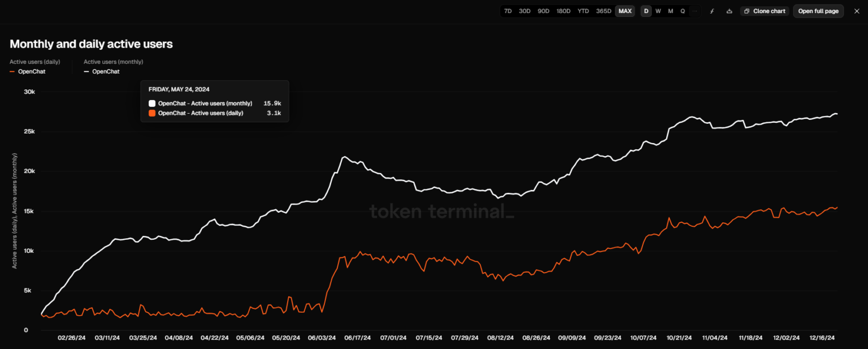Set granularity to monthly (M)
The width and height of the screenshot is (868, 349).
(671, 11)
